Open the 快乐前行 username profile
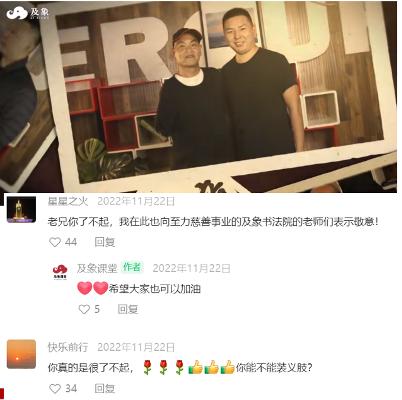The width and height of the screenshot is (402, 400). (68, 347)
